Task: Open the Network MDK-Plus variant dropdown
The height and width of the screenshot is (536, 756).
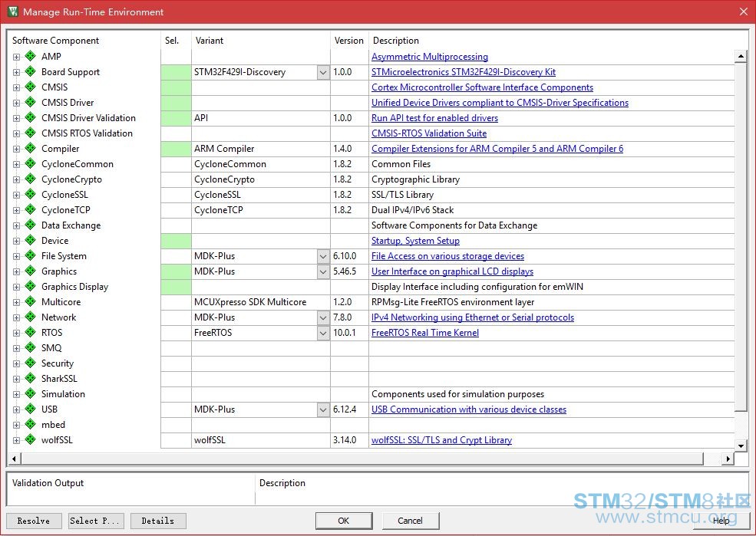Action: (x=324, y=317)
